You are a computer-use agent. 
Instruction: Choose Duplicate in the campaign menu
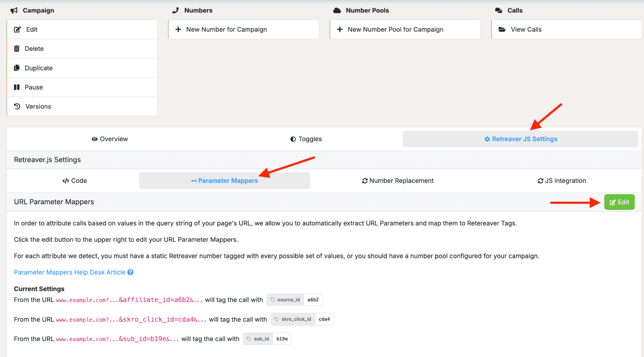click(82, 68)
